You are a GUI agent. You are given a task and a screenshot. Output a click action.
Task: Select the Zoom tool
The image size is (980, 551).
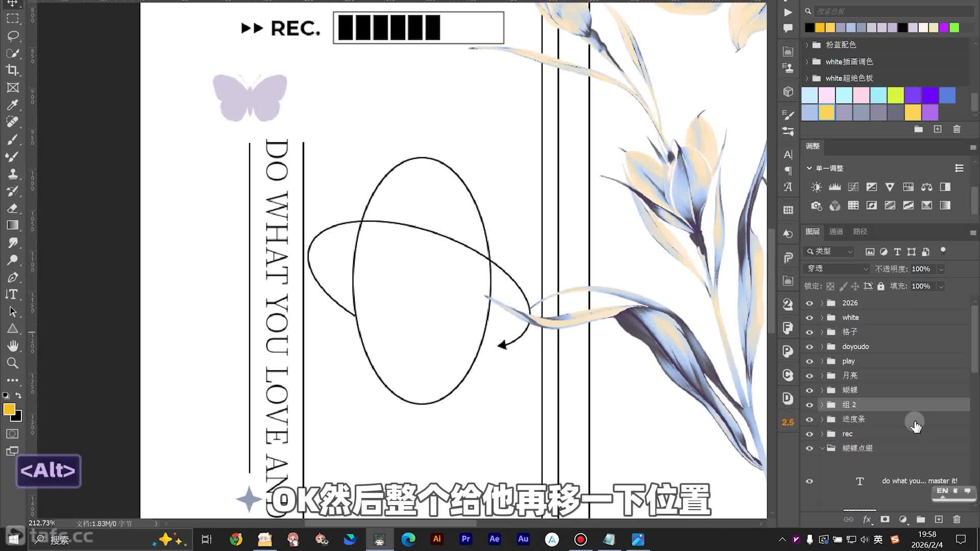pyautogui.click(x=13, y=363)
